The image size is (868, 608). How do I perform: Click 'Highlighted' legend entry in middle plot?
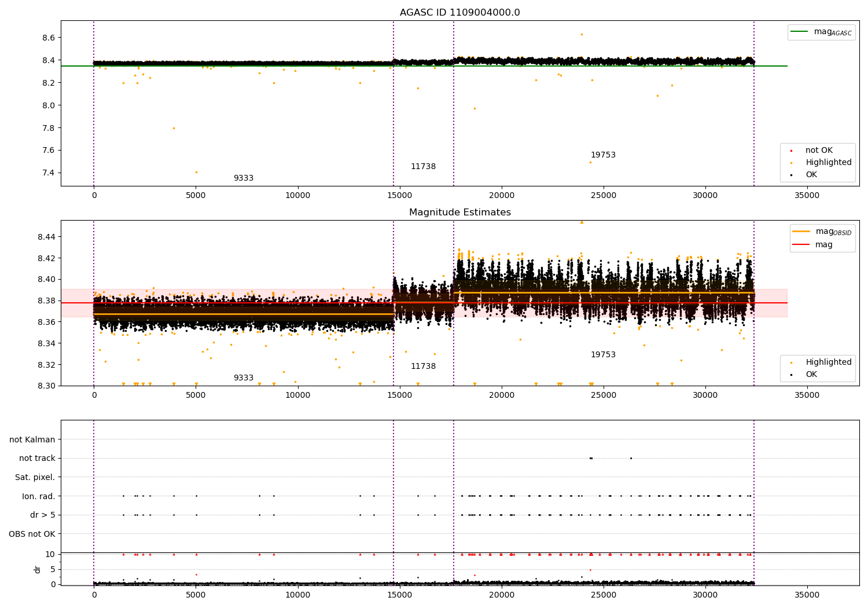click(x=821, y=362)
